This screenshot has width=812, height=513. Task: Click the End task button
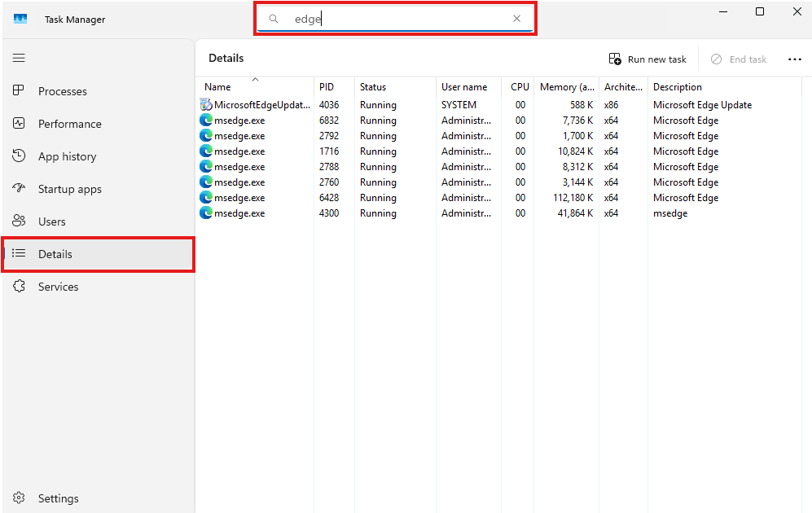[x=739, y=59]
